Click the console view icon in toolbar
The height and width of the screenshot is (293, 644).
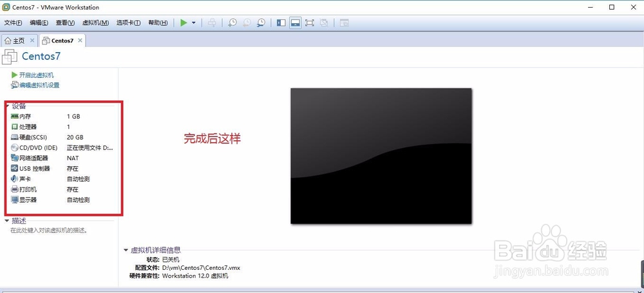coord(344,23)
